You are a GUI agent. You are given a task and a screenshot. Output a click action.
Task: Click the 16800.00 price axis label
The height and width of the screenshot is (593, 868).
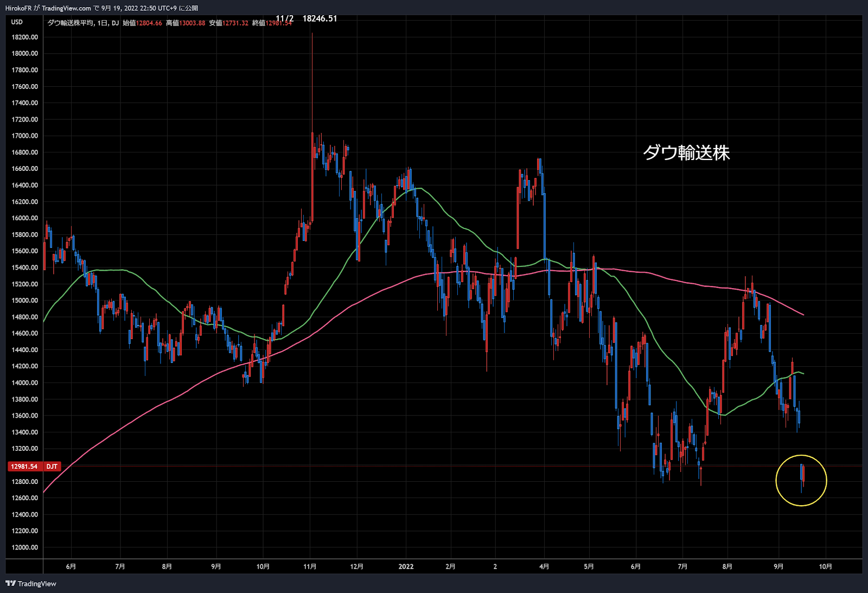[x=25, y=152]
